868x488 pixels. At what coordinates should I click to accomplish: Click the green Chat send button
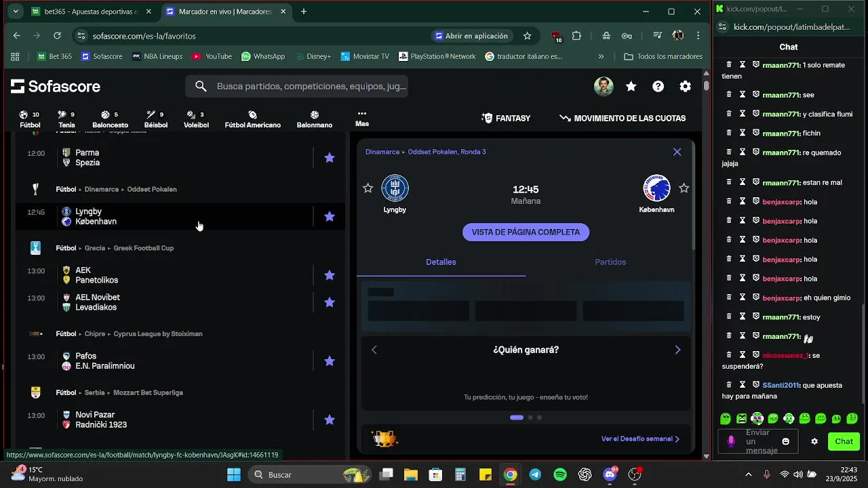tap(844, 441)
